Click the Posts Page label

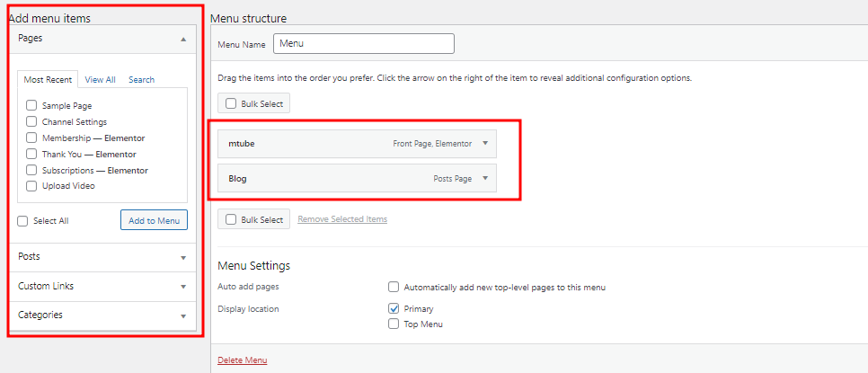coord(452,179)
